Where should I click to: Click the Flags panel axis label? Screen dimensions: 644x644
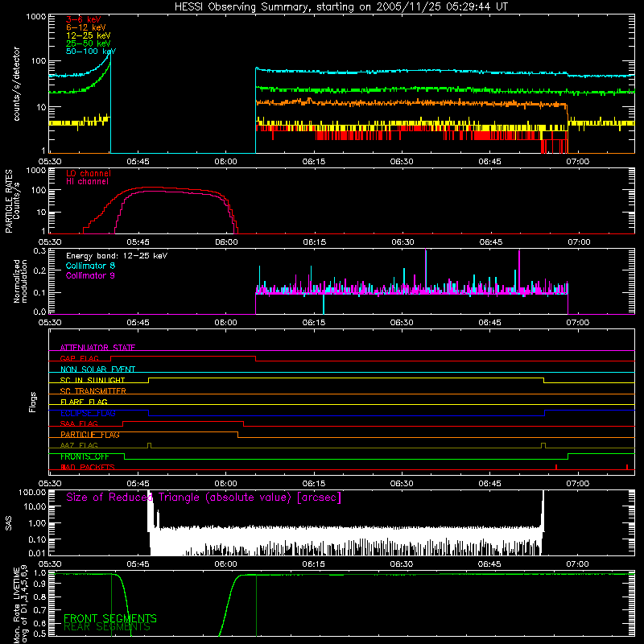pyautogui.click(x=33, y=402)
